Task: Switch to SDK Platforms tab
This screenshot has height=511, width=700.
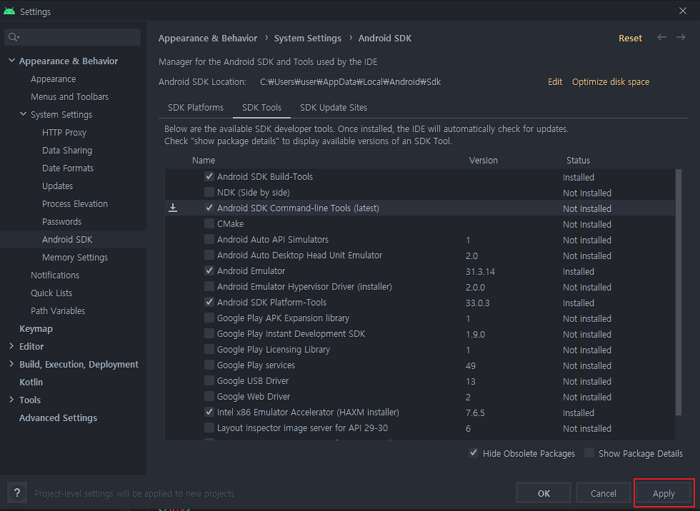Action: coord(196,108)
